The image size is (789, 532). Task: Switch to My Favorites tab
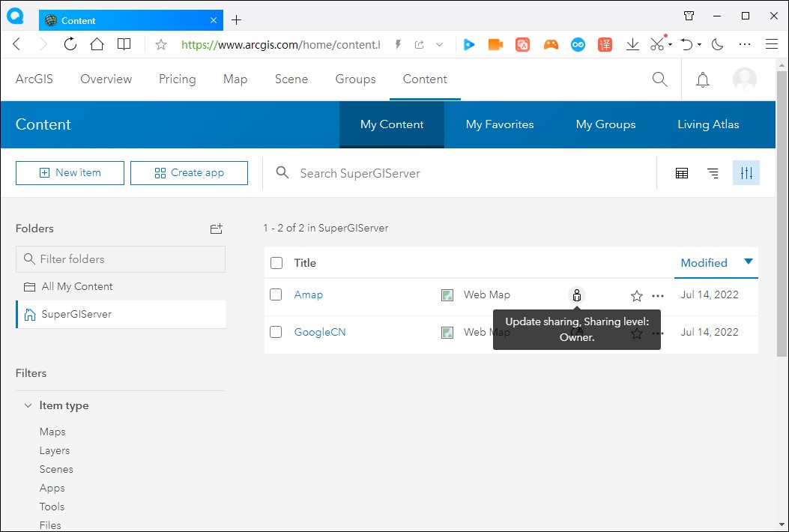pos(500,124)
